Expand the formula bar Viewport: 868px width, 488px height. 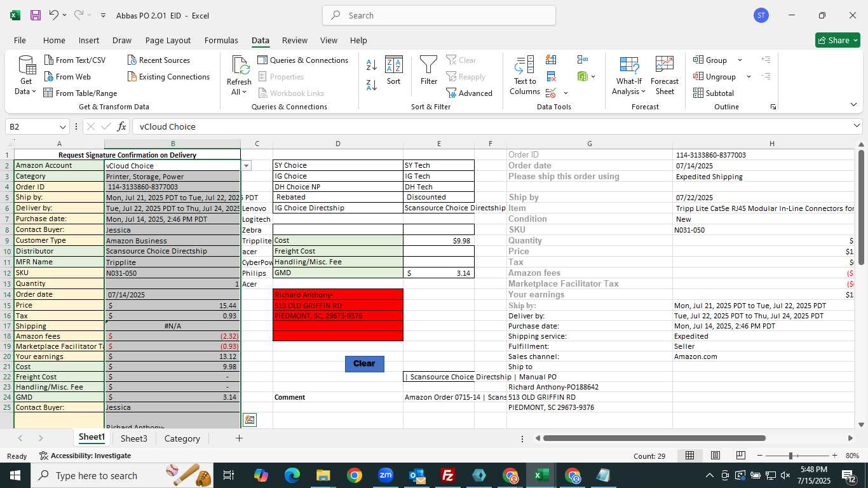coord(857,126)
